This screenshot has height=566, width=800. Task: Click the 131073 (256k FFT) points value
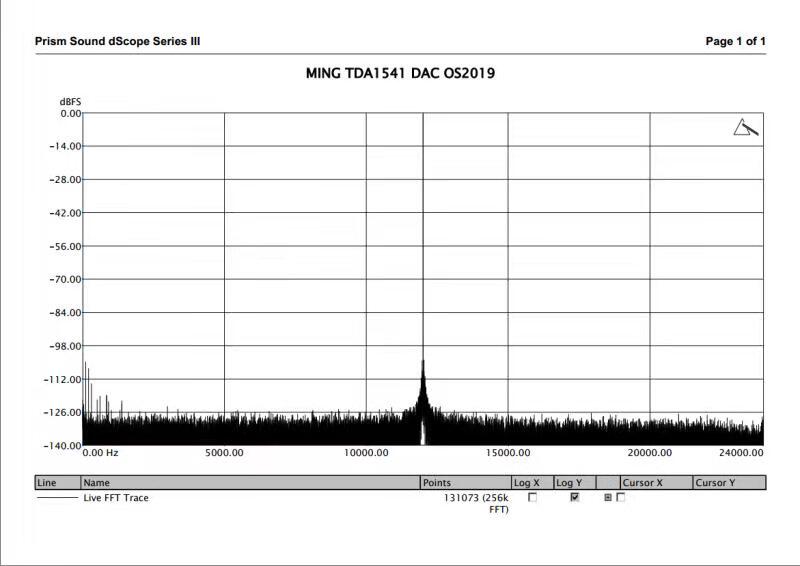click(x=477, y=503)
